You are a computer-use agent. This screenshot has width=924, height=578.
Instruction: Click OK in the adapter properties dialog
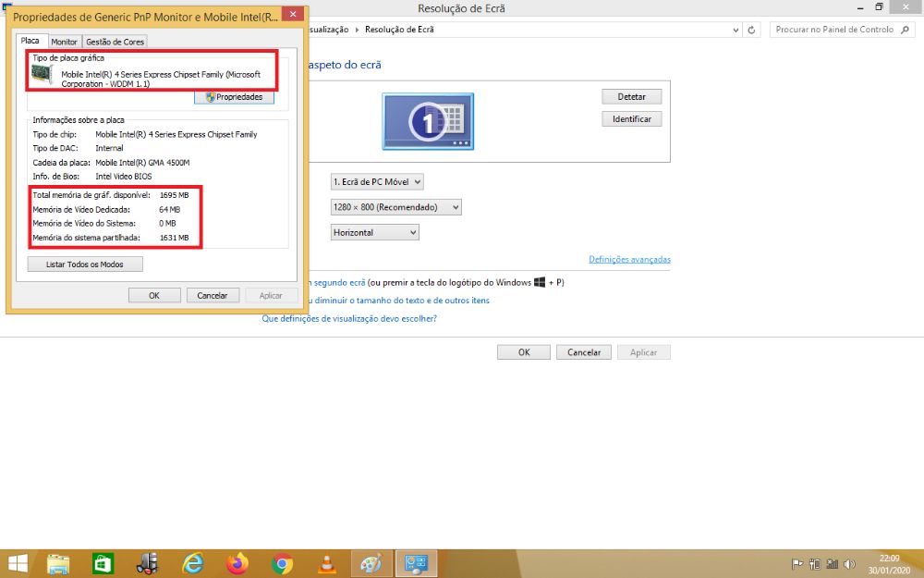tap(154, 296)
